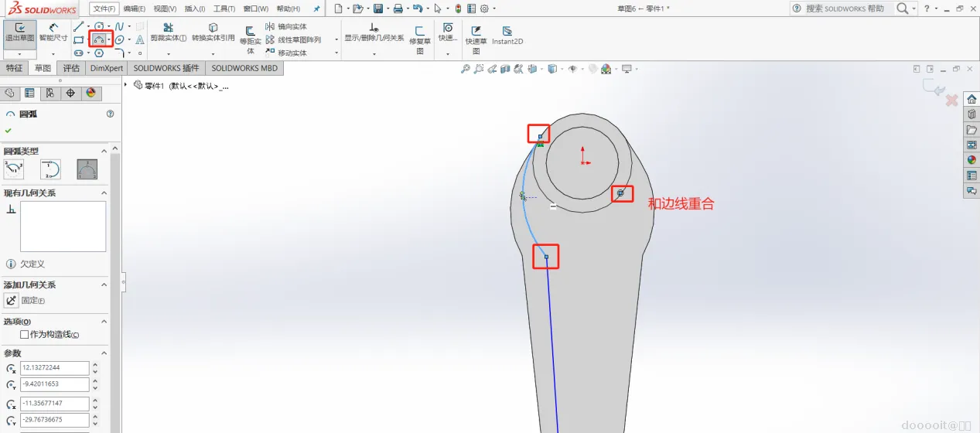Open the Trim Entities dropdown arrow

pos(168,54)
